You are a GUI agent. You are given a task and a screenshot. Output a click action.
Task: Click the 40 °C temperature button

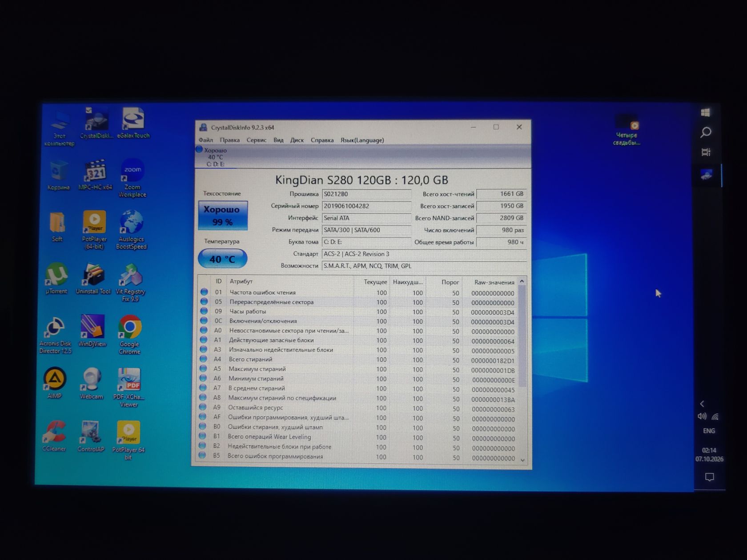(x=222, y=259)
